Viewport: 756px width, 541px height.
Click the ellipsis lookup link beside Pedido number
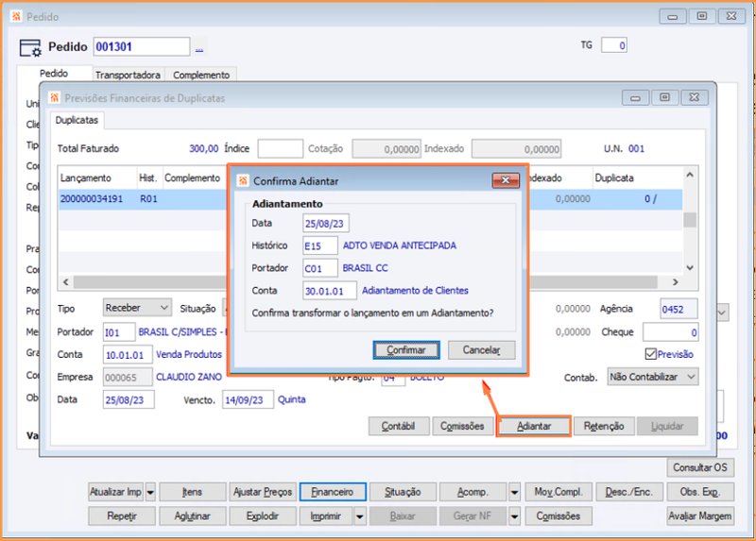(x=199, y=48)
